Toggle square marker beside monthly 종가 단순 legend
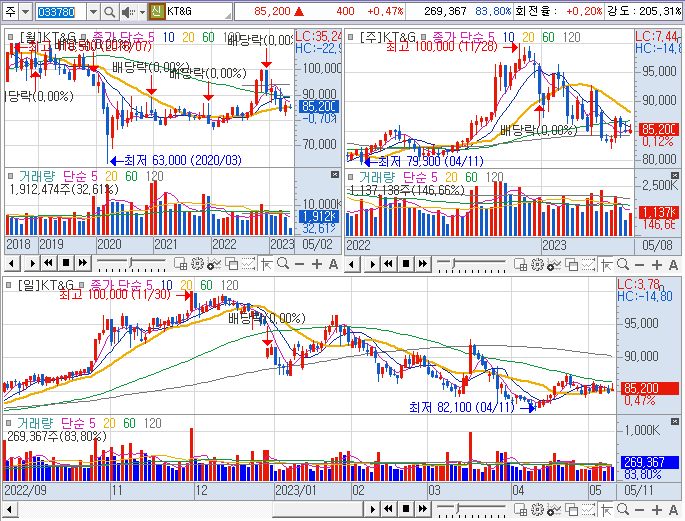The height and width of the screenshot is (521, 685). tap(84, 38)
